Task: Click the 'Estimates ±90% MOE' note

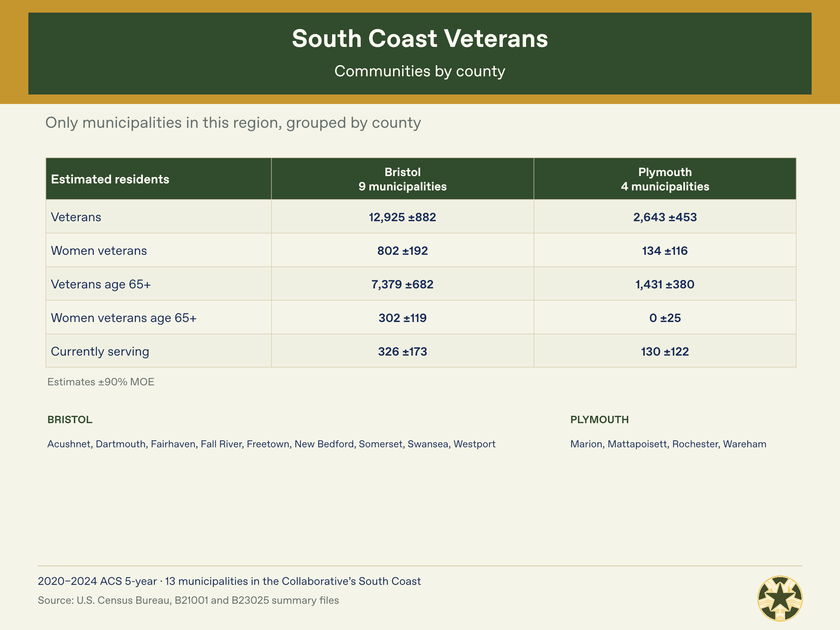Action: coord(101,381)
